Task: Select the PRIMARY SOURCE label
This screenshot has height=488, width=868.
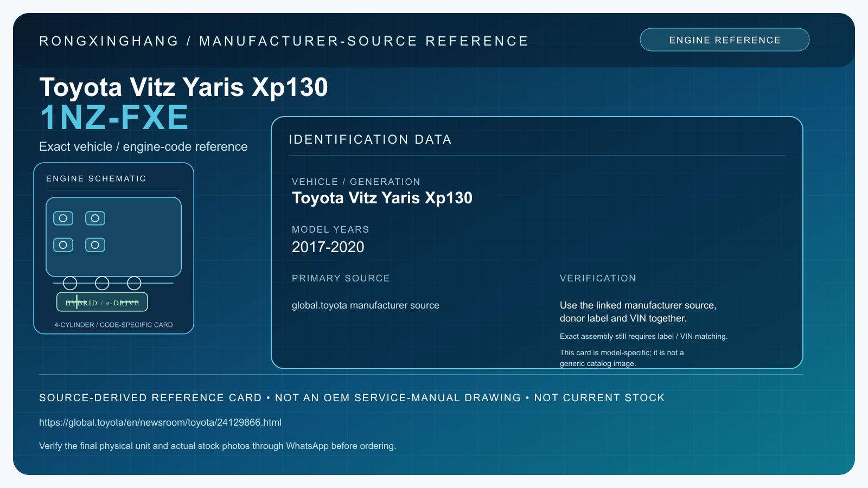Action: tap(341, 278)
